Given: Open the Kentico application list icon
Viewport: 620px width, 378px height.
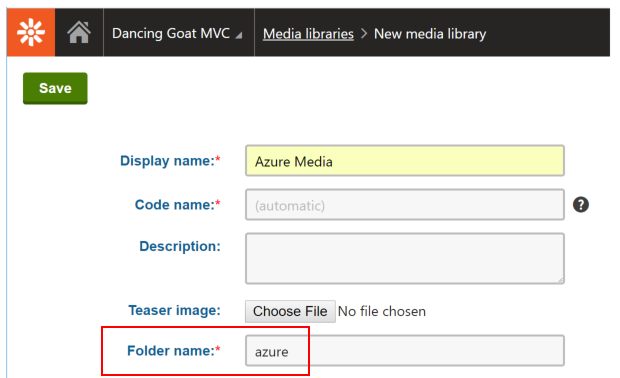Looking at the screenshot, I should coord(31,32).
